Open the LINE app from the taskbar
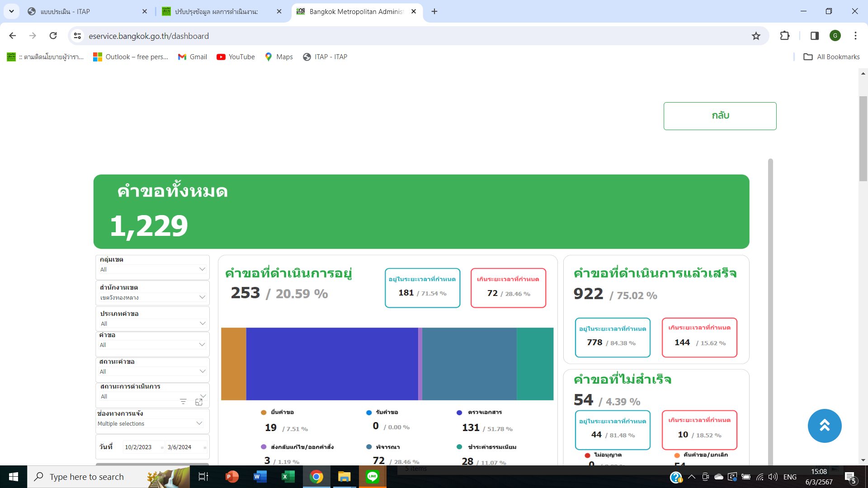Image resolution: width=868 pixels, height=488 pixels. 373,477
